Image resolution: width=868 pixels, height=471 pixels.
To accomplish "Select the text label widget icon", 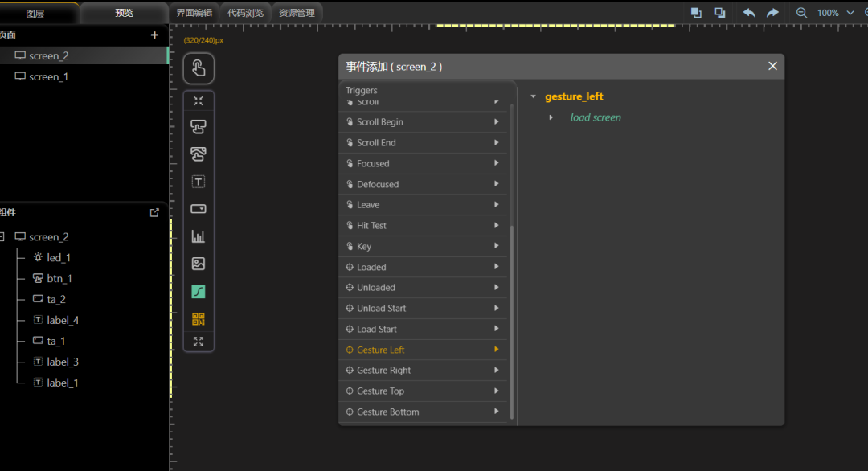I will click(x=199, y=182).
